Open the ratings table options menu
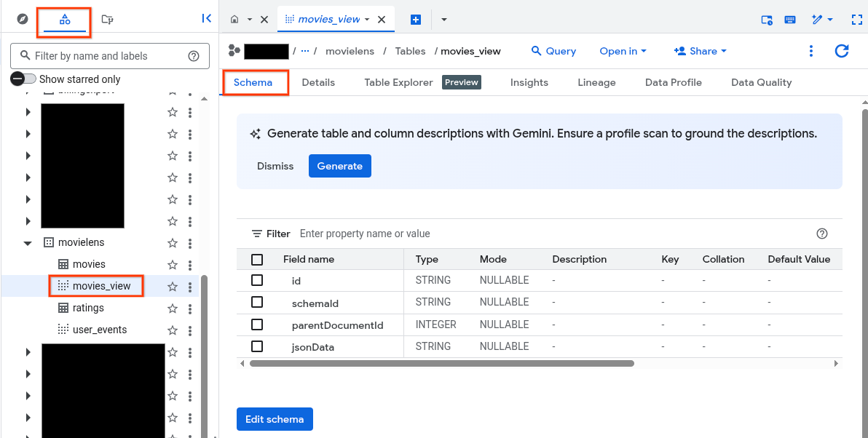 pyautogui.click(x=190, y=308)
